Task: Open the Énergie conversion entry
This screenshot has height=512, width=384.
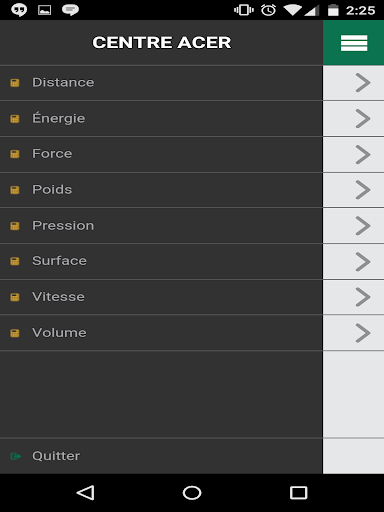Action: point(161,118)
